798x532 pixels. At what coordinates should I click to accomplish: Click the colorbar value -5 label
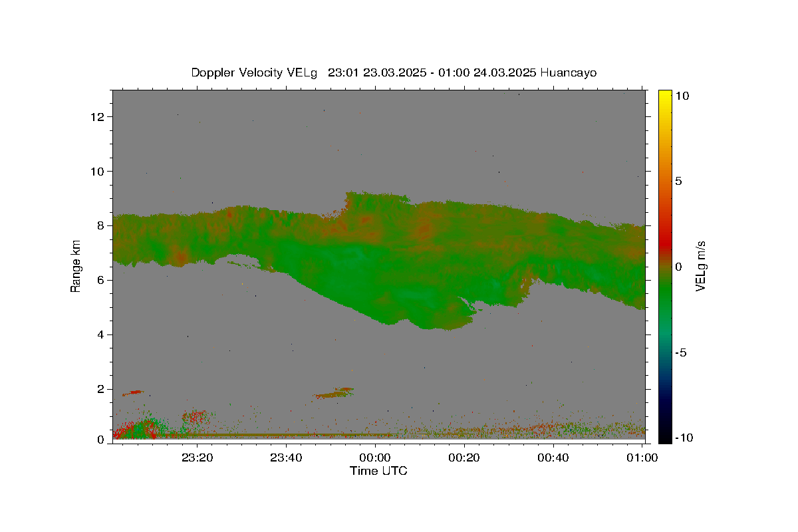point(681,352)
